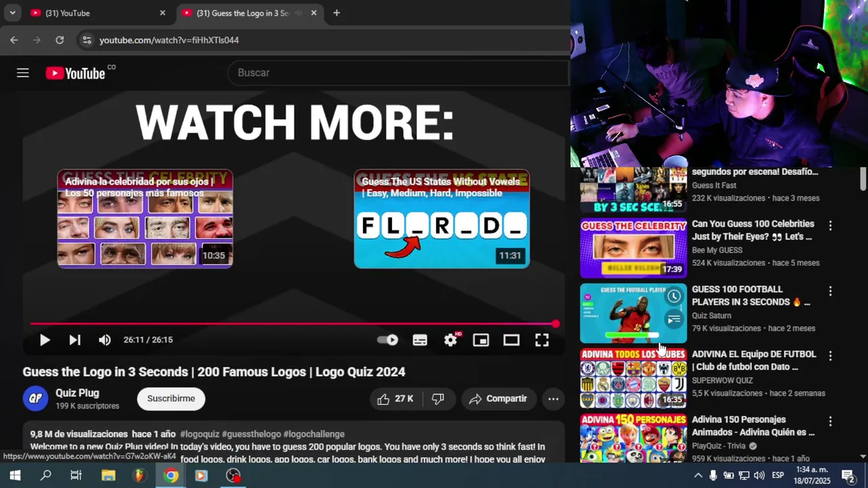This screenshot has width=868, height=488.
Task: Expand the tab search dropdown arrow
Action: coord(12,13)
